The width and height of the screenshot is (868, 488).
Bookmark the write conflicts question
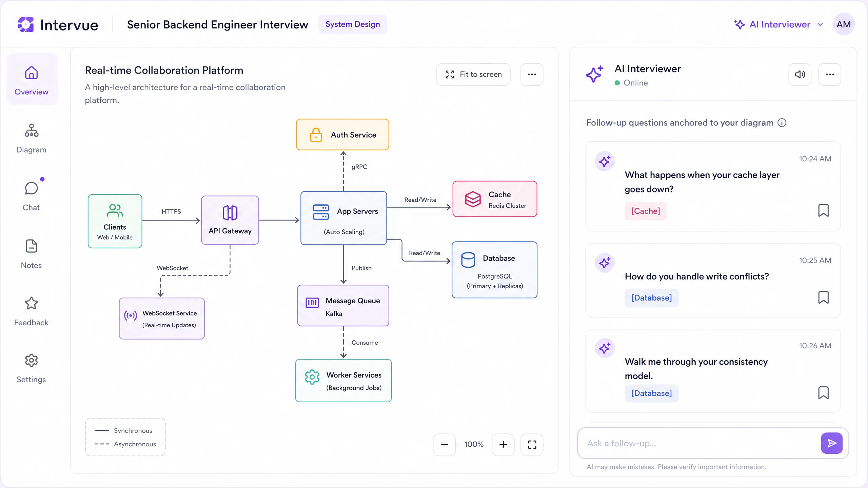[823, 297]
